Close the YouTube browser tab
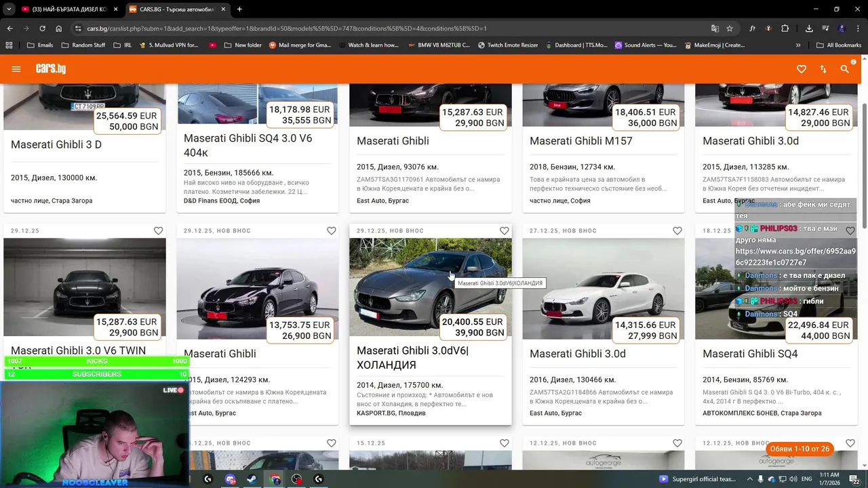868x488 pixels. point(116,9)
